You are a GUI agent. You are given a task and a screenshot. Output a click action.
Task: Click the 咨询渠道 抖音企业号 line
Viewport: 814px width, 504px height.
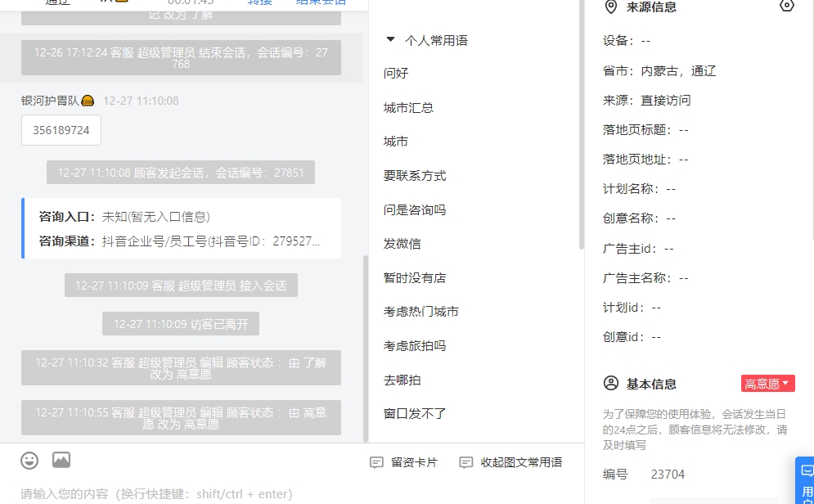pos(180,241)
